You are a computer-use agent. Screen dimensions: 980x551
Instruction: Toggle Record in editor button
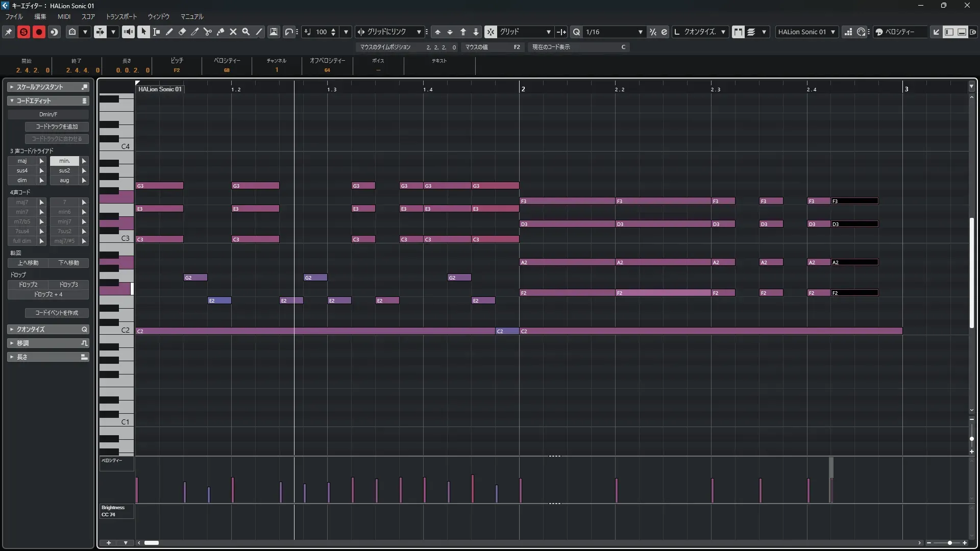click(x=39, y=32)
